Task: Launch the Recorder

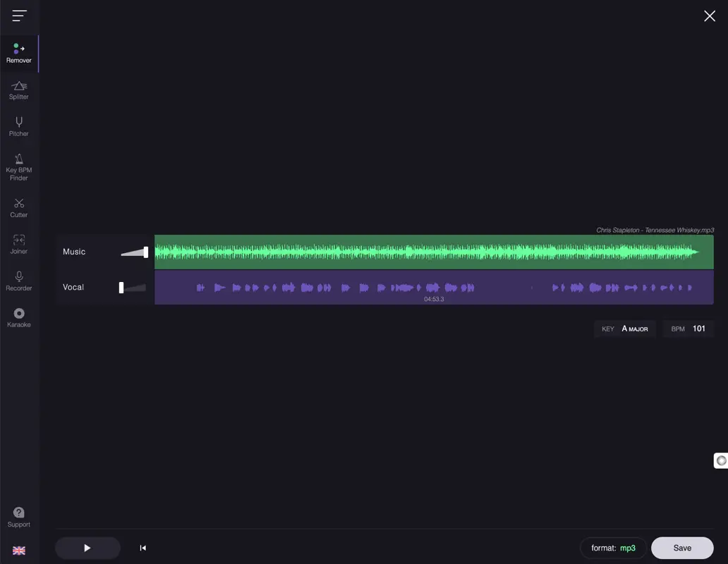Action: tap(18, 281)
